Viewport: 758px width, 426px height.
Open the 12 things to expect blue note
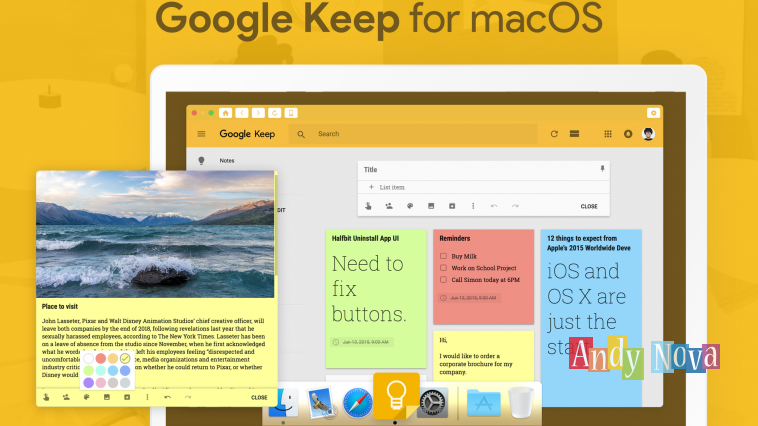tap(591, 318)
